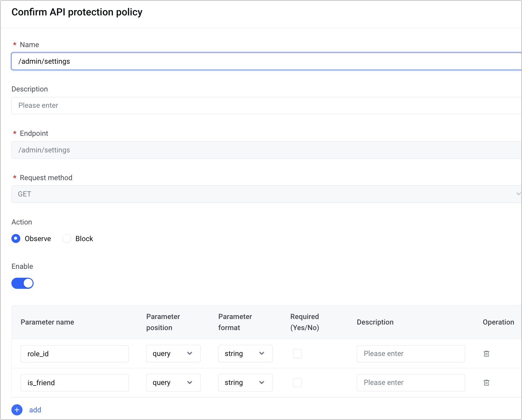Open Parameter position dropdown for is_friend
522x420 pixels.
point(173,382)
